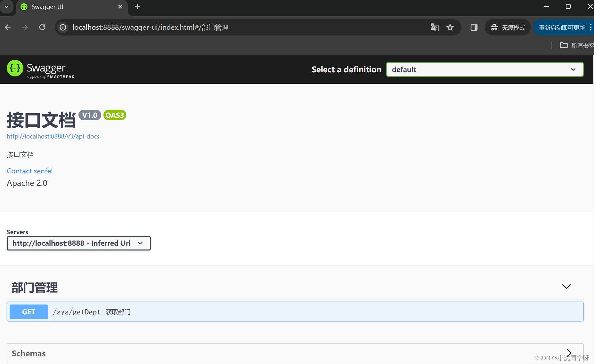
Task: Open the browser side panel
Action: 474,27
